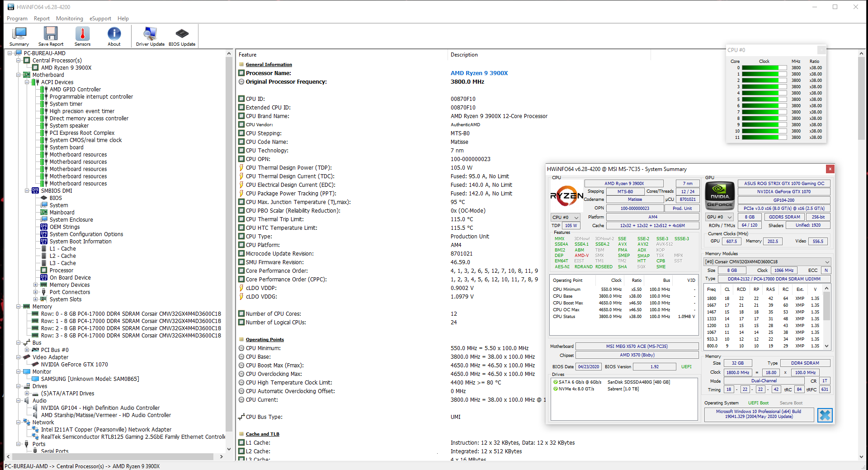
Task: Click the blue X icon in System Summary
Action: (x=825, y=415)
